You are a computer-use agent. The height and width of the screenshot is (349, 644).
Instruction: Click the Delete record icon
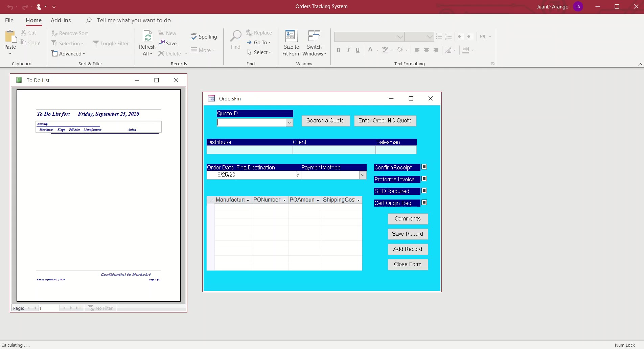(x=161, y=53)
